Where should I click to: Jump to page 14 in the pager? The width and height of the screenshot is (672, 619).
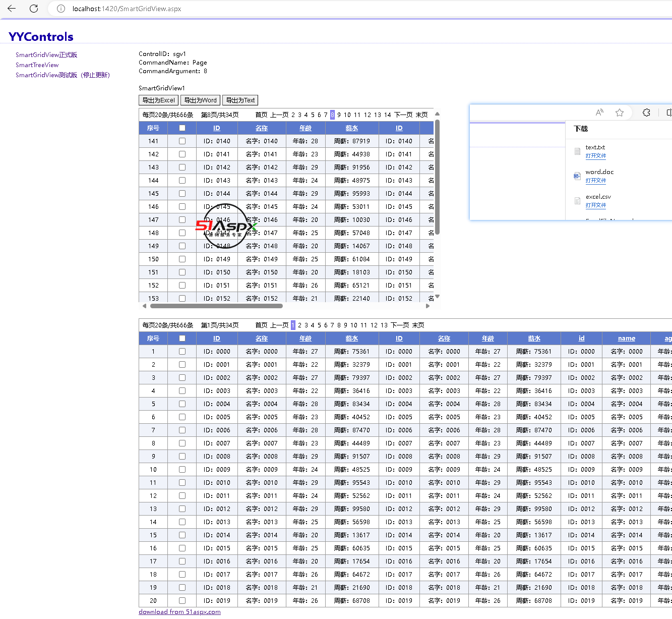point(387,115)
